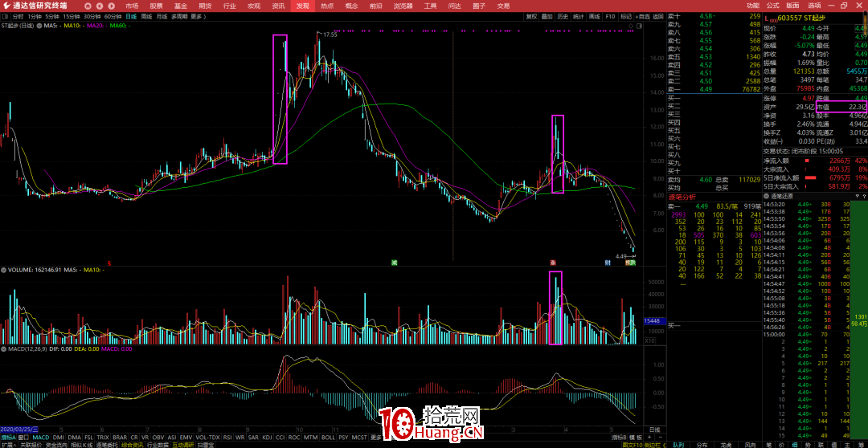The height and width of the screenshot is (448, 868).
Task: Open the 股票 menu
Action: pos(156,6)
